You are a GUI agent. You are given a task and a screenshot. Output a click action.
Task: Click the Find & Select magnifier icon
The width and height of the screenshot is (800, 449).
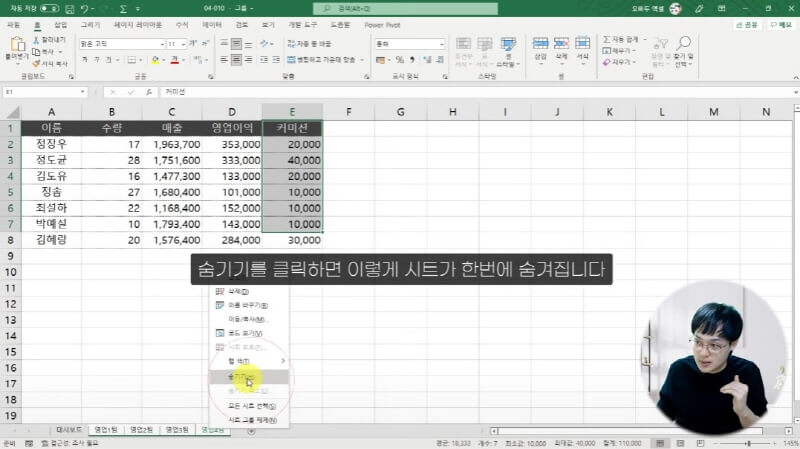684,43
